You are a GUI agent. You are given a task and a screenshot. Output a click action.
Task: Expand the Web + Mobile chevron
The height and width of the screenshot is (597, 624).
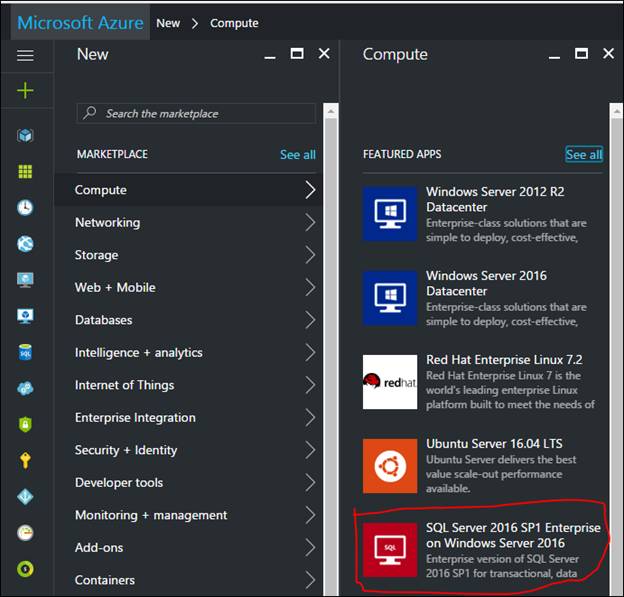pyautogui.click(x=310, y=287)
